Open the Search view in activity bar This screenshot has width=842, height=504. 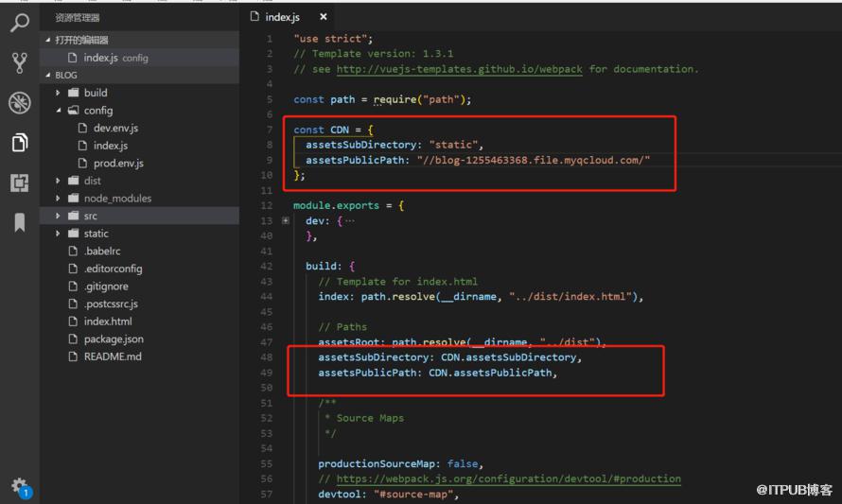pos(20,23)
